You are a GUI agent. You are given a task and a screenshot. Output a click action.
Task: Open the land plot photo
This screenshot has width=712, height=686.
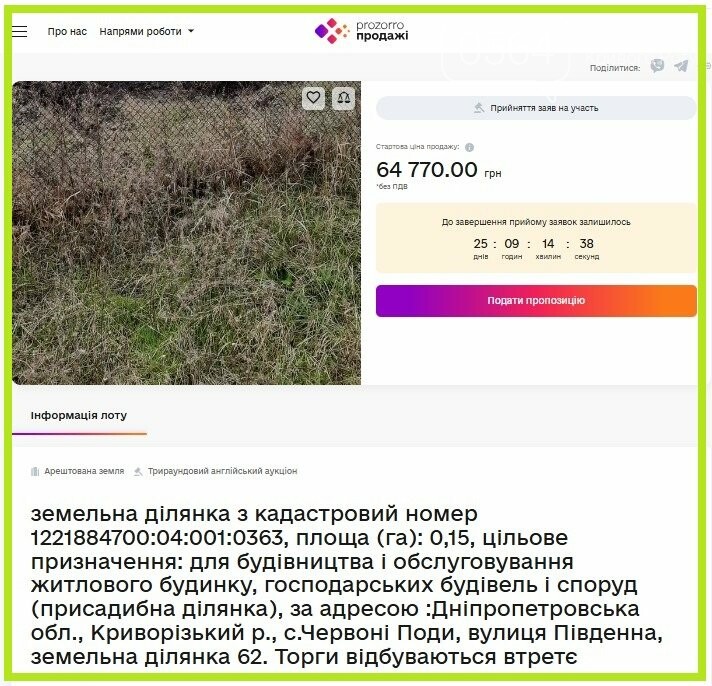pos(187,233)
